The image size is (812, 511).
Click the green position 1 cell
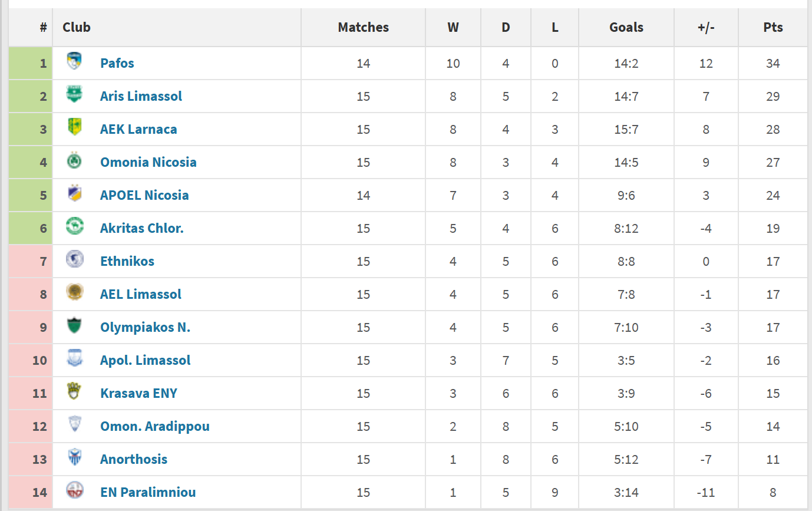(x=31, y=63)
